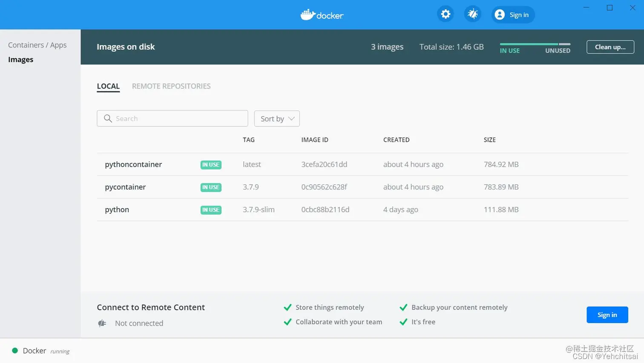Click the IMAGE ID column header
The width and height of the screenshot is (644, 363).
[x=315, y=140]
